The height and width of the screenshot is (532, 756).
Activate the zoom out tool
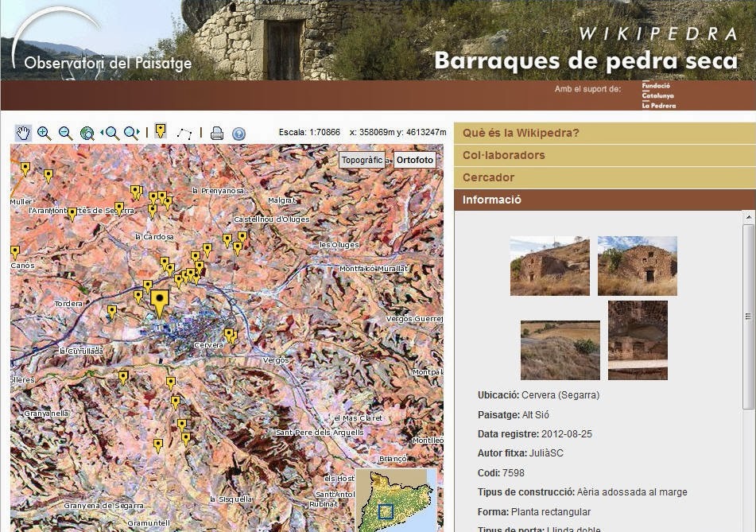66,133
